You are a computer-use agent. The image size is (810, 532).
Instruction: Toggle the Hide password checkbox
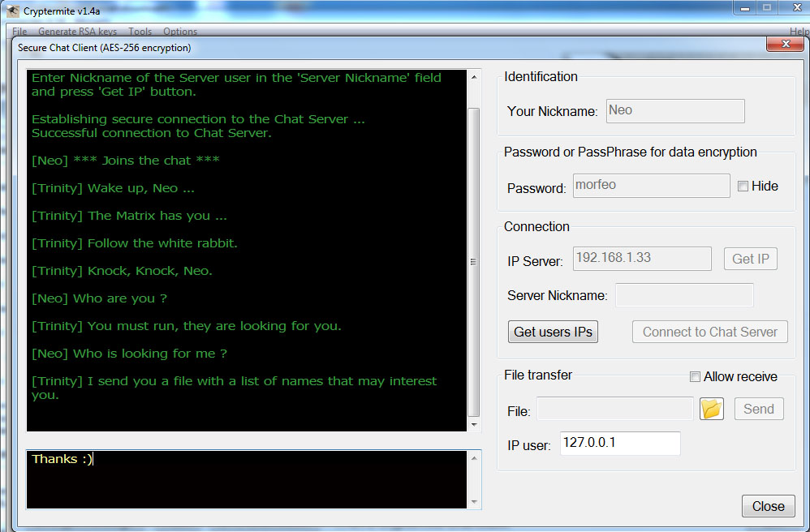tap(743, 187)
